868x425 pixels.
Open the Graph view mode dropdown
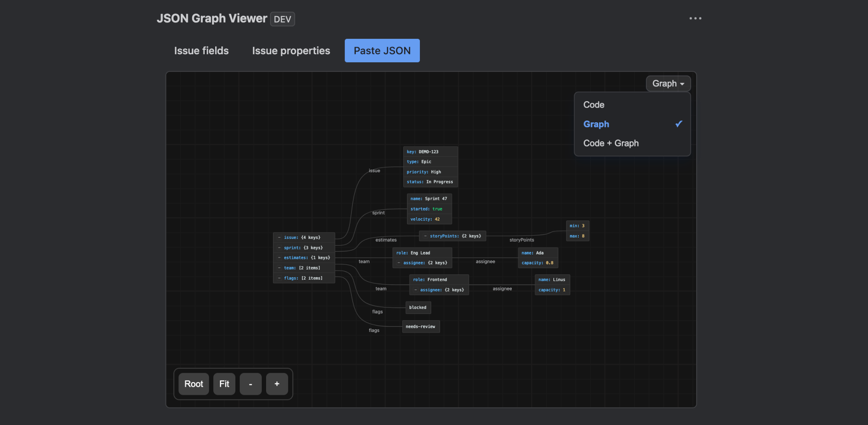(x=668, y=84)
